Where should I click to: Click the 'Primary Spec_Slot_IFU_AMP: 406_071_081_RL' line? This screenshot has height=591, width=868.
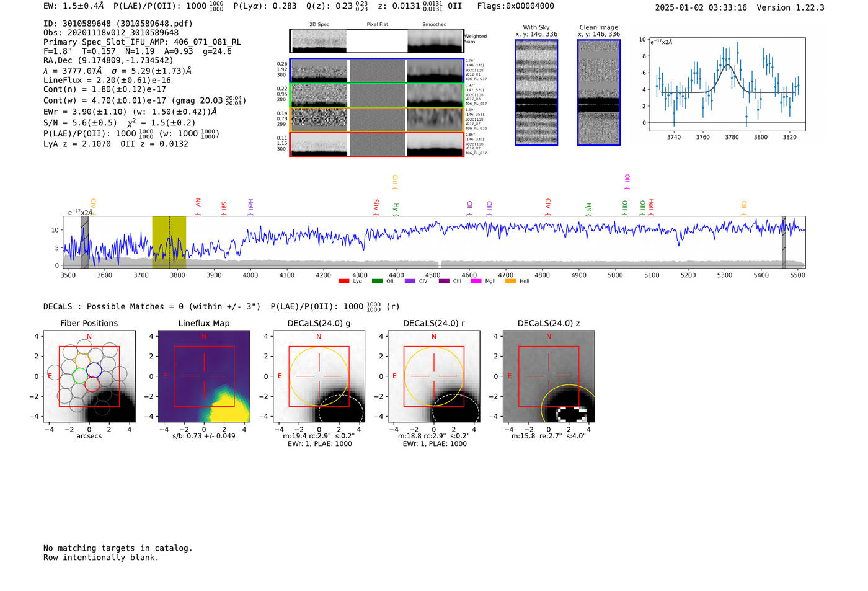point(143,42)
